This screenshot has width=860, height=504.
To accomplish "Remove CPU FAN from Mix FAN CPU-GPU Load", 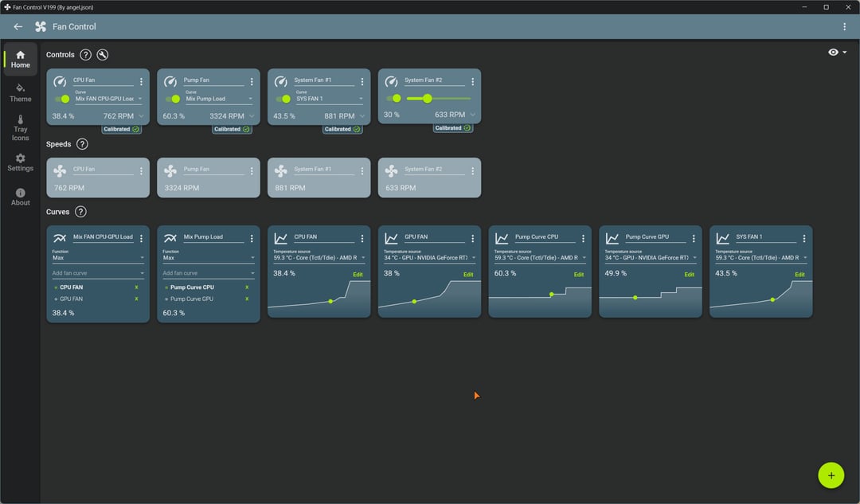I will (137, 287).
